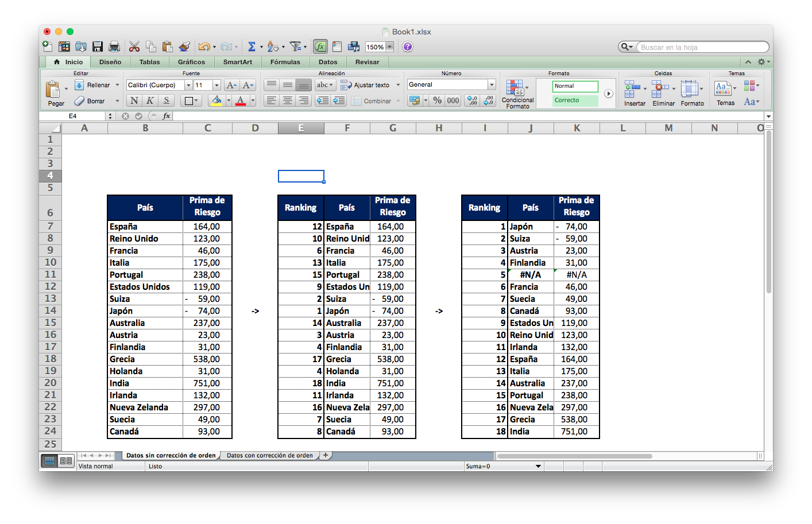
Task: Expand the General number format dropdown
Action: tap(492, 84)
